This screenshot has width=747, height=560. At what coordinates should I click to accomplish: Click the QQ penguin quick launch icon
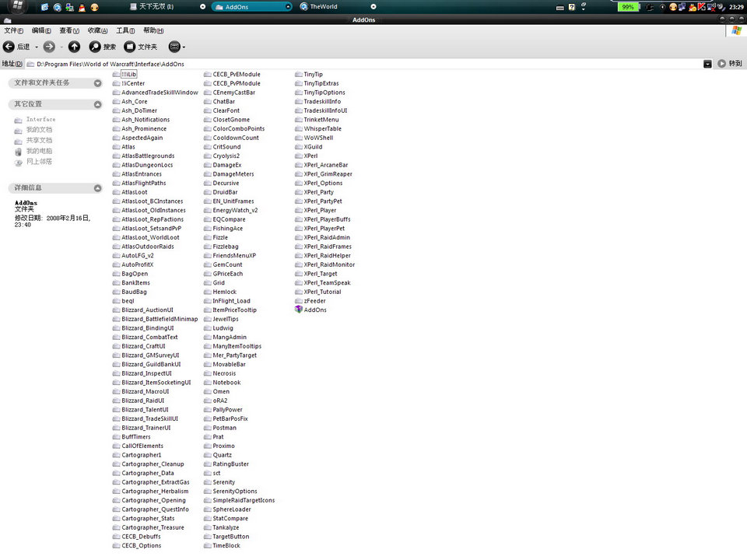(x=82, y=7)
